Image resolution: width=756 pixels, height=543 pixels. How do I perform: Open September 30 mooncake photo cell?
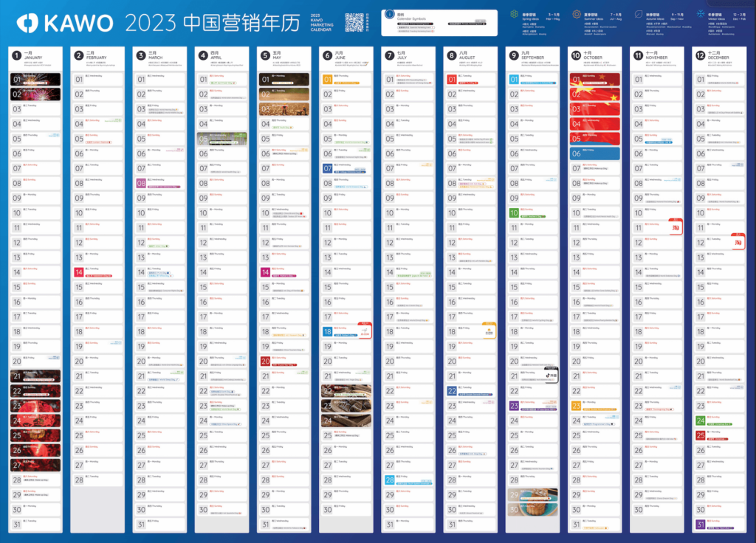pyautogui.click(x=533, y=509)
